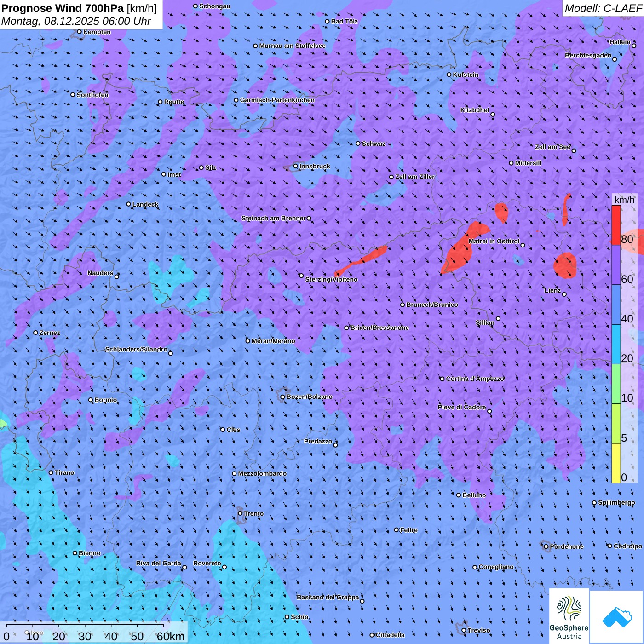Screen dimensions: 644x644
Task: Click the Lienz city marker
Action: (x=564, y=294)
